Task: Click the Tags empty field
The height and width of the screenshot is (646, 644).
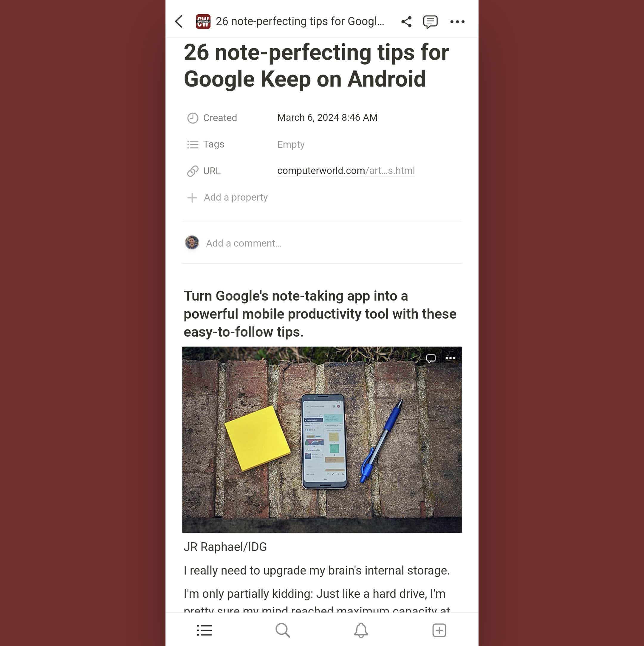Action: click(290, 144)
